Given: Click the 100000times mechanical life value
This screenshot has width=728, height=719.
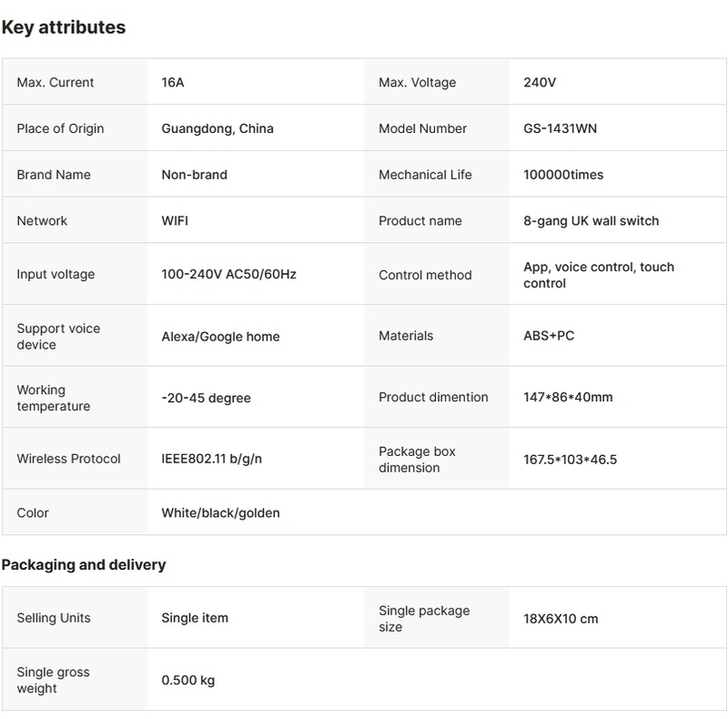Looking at the screenshot, I should point(563,175).
